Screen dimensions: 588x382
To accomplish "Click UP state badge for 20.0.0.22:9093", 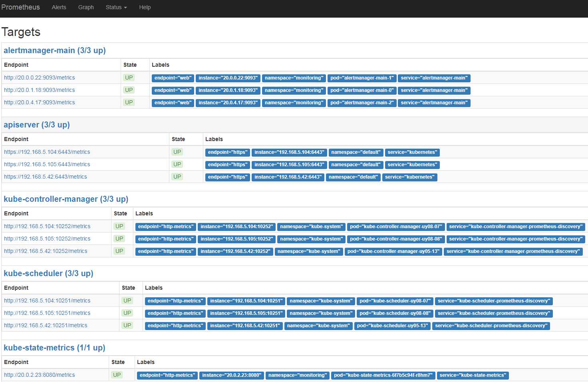I will tap(129, 78).
